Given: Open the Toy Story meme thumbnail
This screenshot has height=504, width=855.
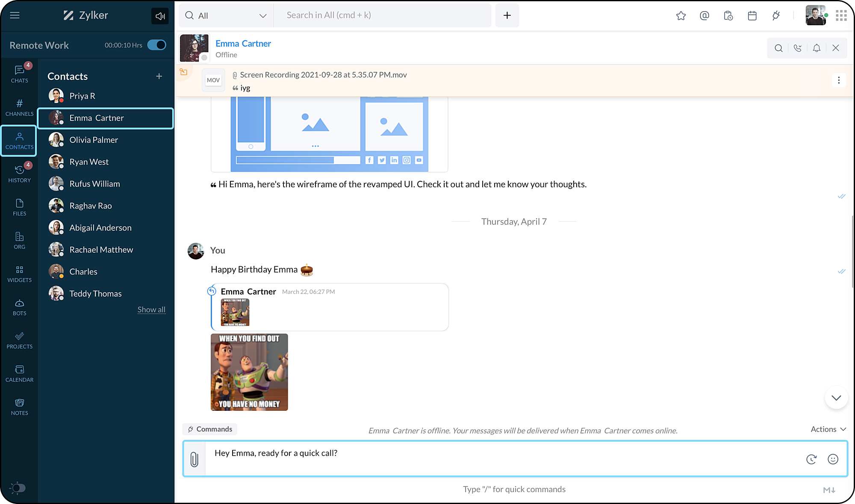Looking at the screenshot, I should pos(249,372).
